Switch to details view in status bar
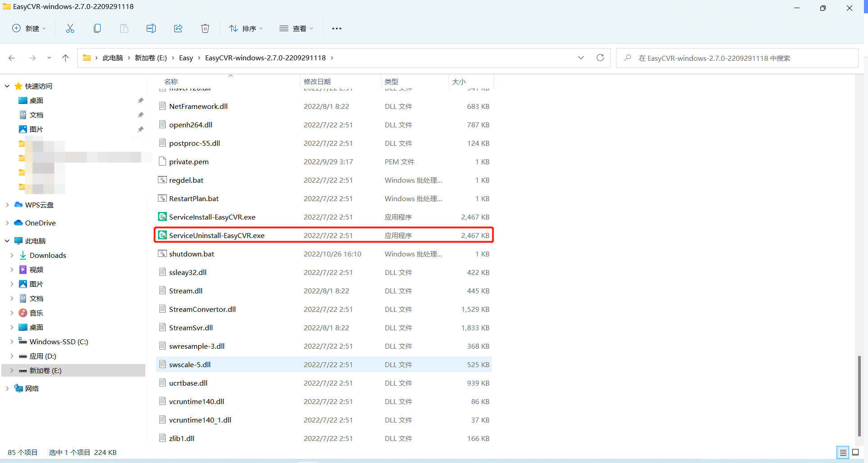 point(843,453)
